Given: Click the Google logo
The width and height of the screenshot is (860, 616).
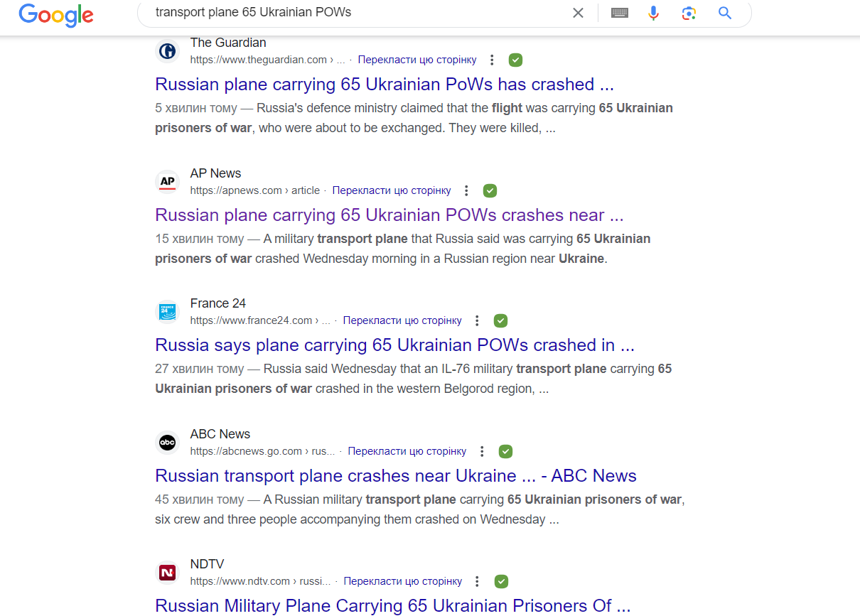Looking at the screenshot, I should tap(56, 14).
